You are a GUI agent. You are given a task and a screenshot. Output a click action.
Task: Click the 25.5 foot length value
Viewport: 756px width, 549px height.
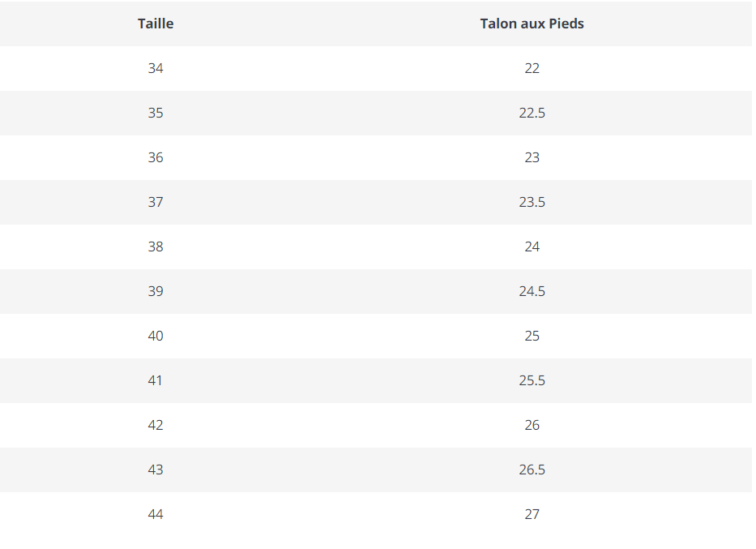point(532,380)
